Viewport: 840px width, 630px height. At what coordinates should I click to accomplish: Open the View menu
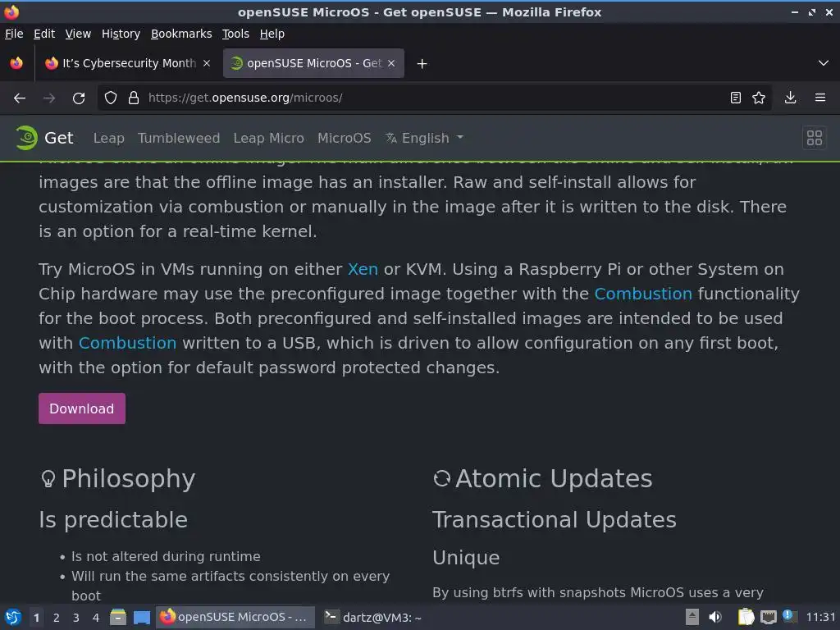point(78,34)
